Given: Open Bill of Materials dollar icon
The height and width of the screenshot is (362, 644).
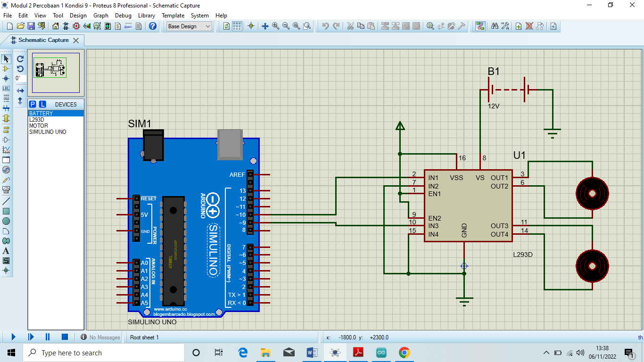Looking at the screenshot, I should click(x=118, y=26).
